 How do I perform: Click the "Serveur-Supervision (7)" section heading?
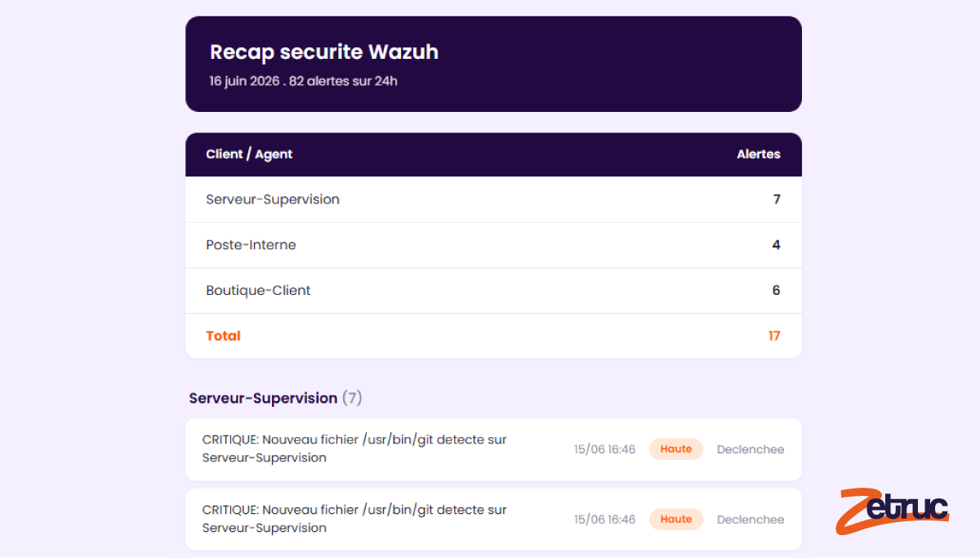(276, 399)
